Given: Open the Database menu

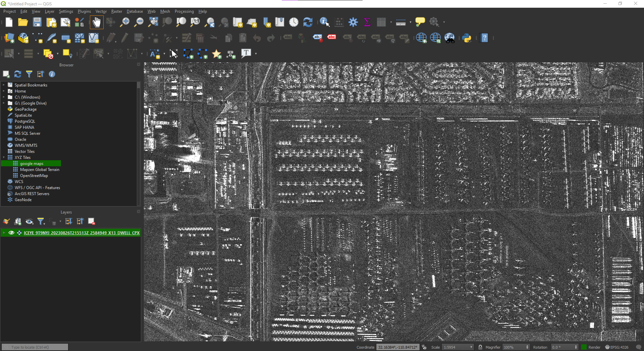Looking at the screenshot, I should coord(135,11).
